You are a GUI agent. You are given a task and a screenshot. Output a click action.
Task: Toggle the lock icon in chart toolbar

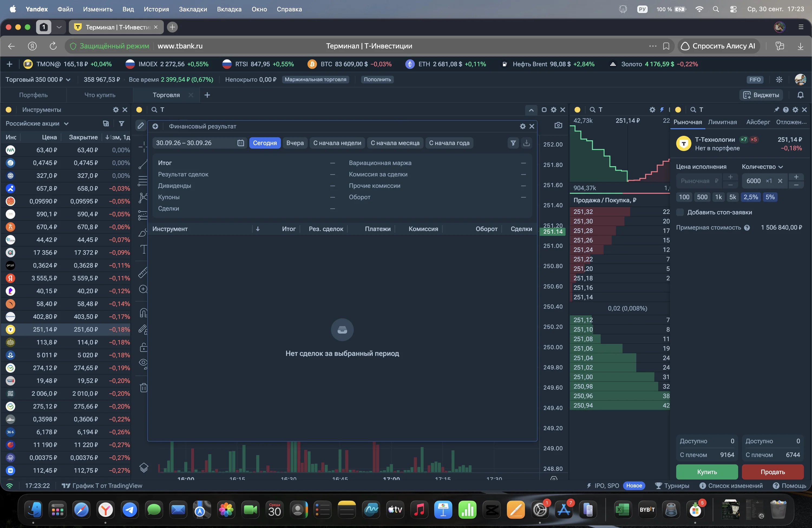[144, 347]
